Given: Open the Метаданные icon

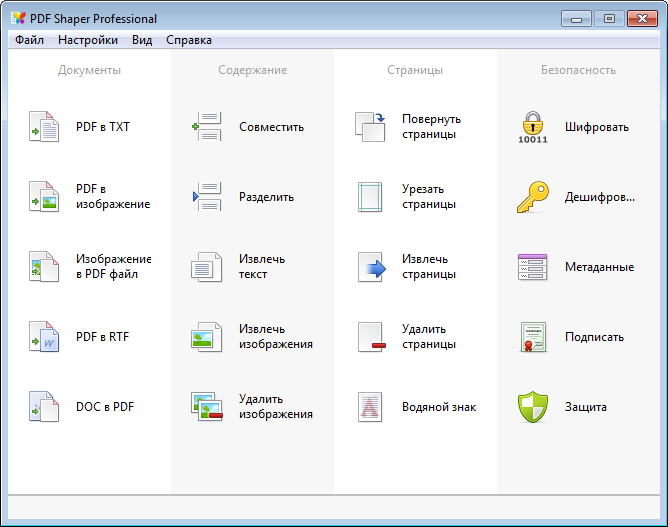Looking at the screenshot, I should tap(533, 267).
